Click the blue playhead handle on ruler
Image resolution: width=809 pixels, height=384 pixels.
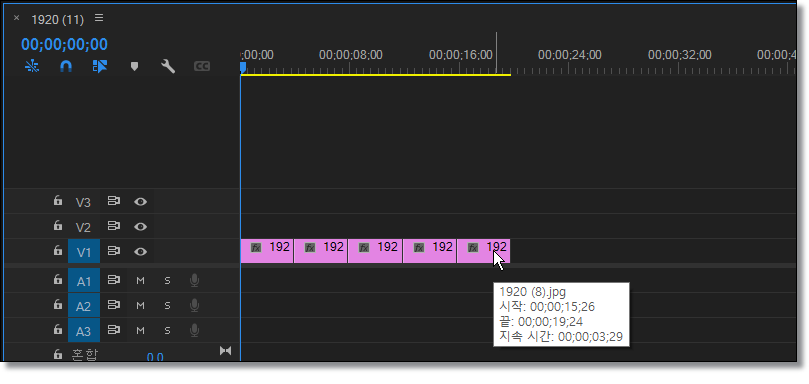(x=242, y=67)
